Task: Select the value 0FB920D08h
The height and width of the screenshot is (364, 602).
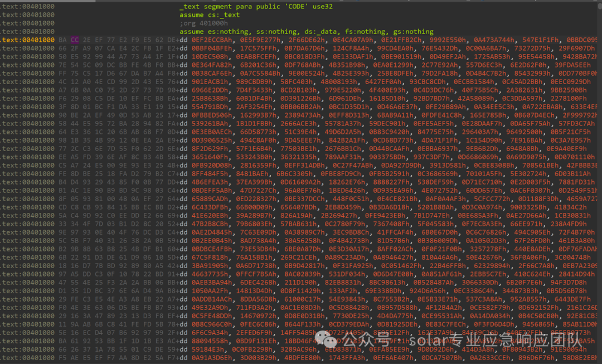Action: coord(212,166)
